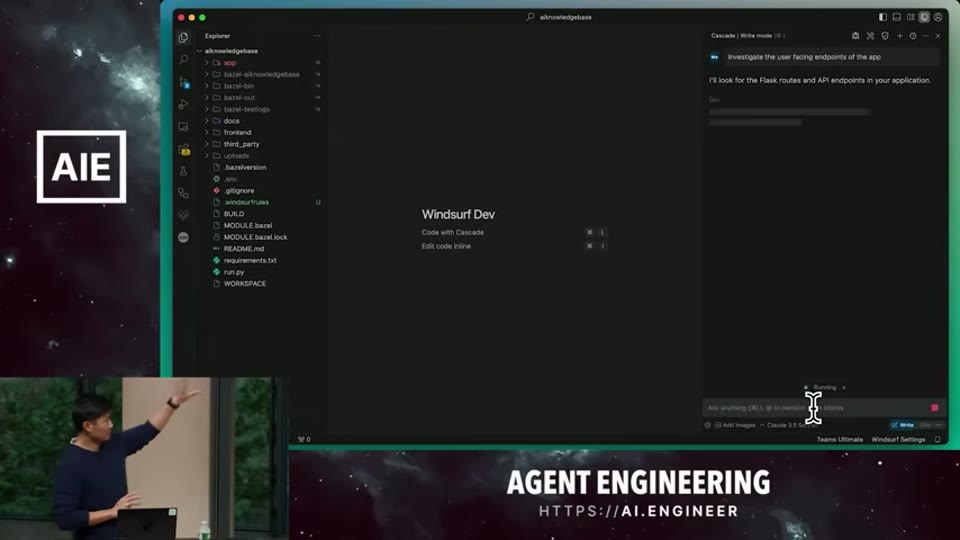This screenshot has height=540, width=960.
Task: Open the run.py file
Action: tap(234, 272)
